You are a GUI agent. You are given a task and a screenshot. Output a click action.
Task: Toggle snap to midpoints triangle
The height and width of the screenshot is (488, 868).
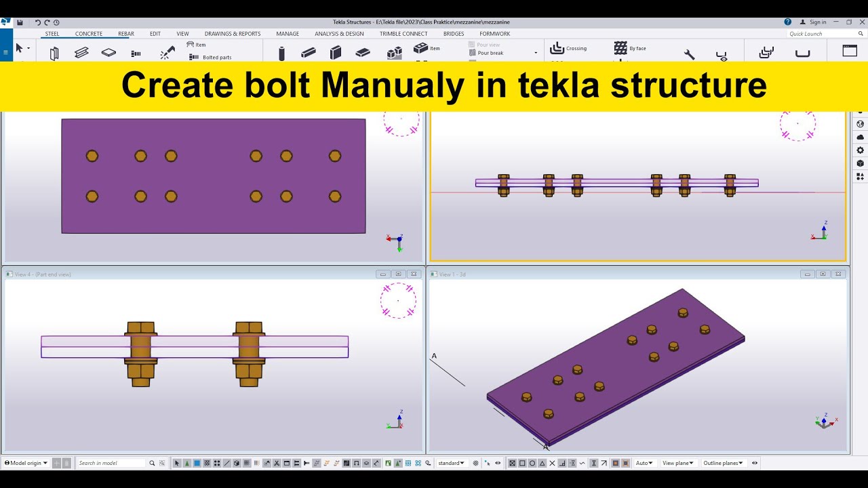[x=542, y=463]
